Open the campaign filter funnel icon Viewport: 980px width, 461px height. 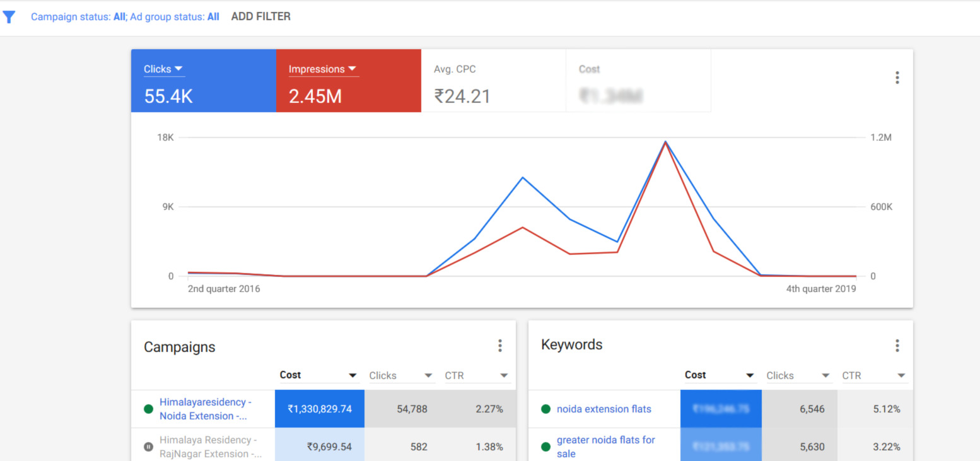pyautogui.click(x=9, y=16)
